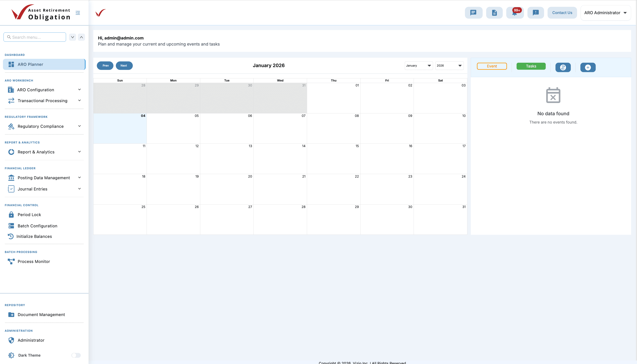Click the Contact Us button
Image resolution: width=637 pixels, height=364 pixels.
pyautogui.click(x=562, y=13)
